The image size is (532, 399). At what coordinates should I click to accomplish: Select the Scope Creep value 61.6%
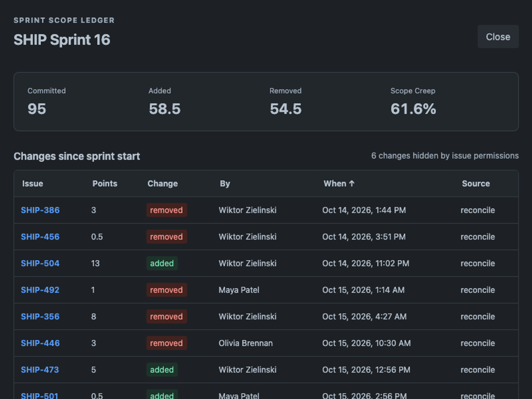coord(413,109)
